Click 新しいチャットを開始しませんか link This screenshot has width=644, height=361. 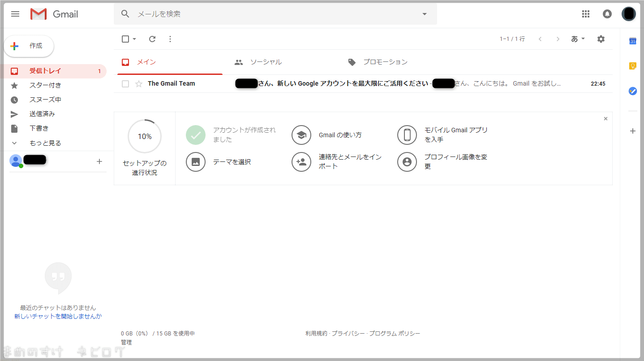pos(58,316)
